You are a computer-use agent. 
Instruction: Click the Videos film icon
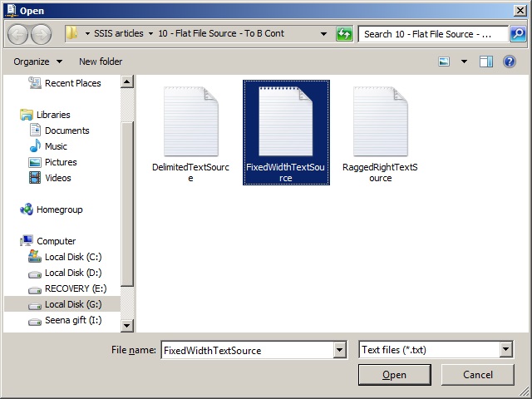[35, 178]
